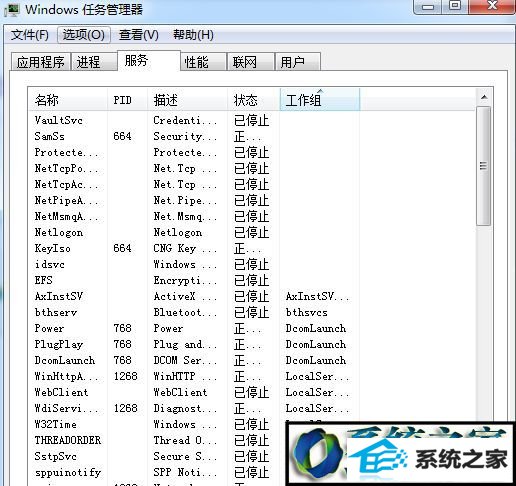Click PID 1268 in WinHttpA row

(x=125, y=376)
